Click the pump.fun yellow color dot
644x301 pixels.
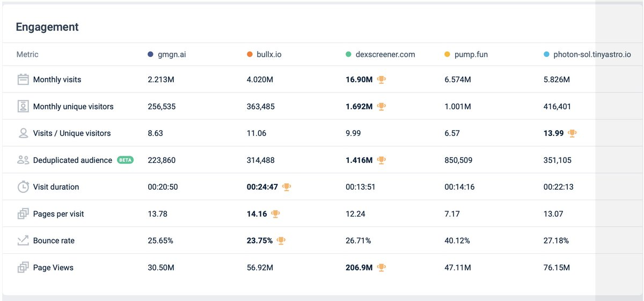tap(448, 54)
